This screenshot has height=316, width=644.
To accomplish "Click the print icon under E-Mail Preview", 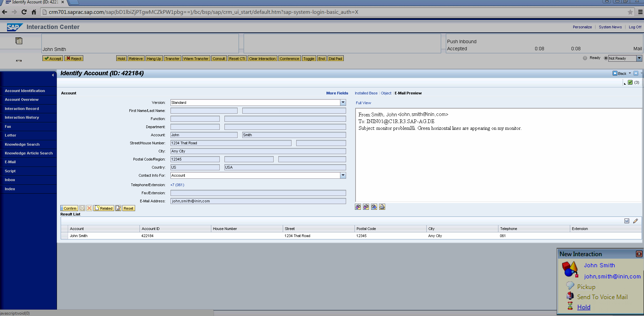I will [382, 207].
